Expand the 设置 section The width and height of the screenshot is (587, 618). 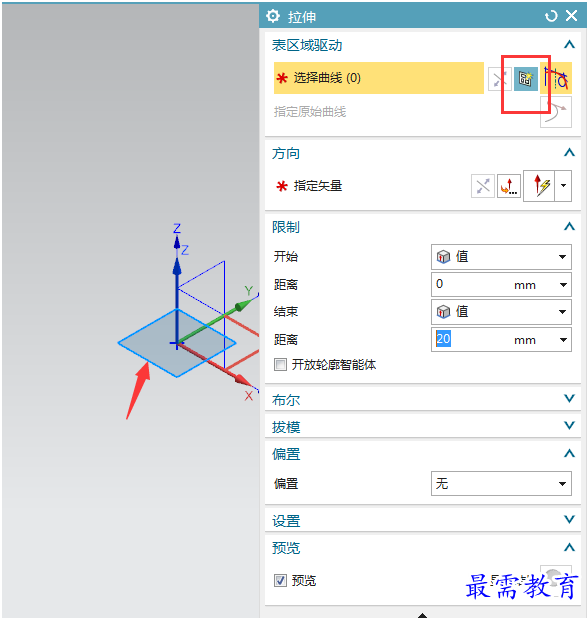coord(423,520)
